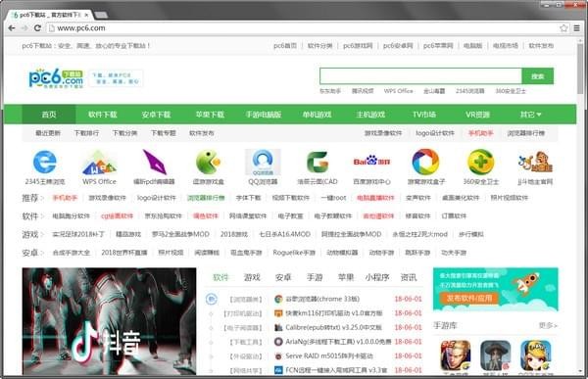The width and height of the screenshot is (588, 379).
Task: Click the logo设计软件 link in the 推荐 row
Action: click(x=157, y=198)
